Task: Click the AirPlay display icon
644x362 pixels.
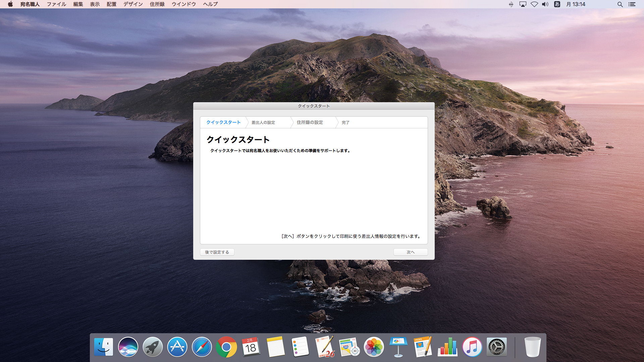Action: (523, 4)
